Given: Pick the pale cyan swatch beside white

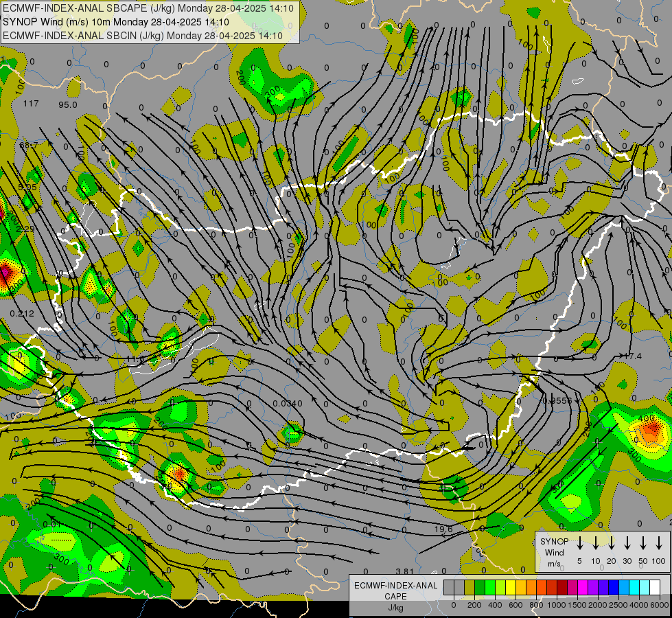Looking at the screenshot, I should [x=645, y=587].
